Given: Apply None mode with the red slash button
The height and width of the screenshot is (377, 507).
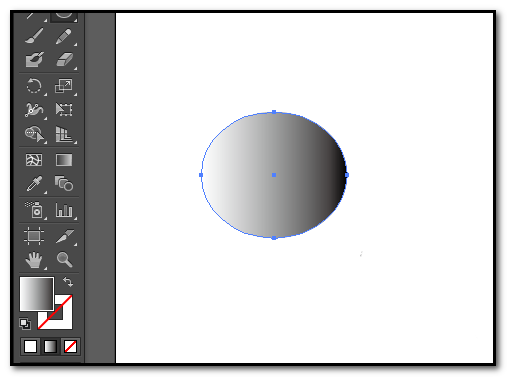Looking at the screenshot, I should [70, 346].
